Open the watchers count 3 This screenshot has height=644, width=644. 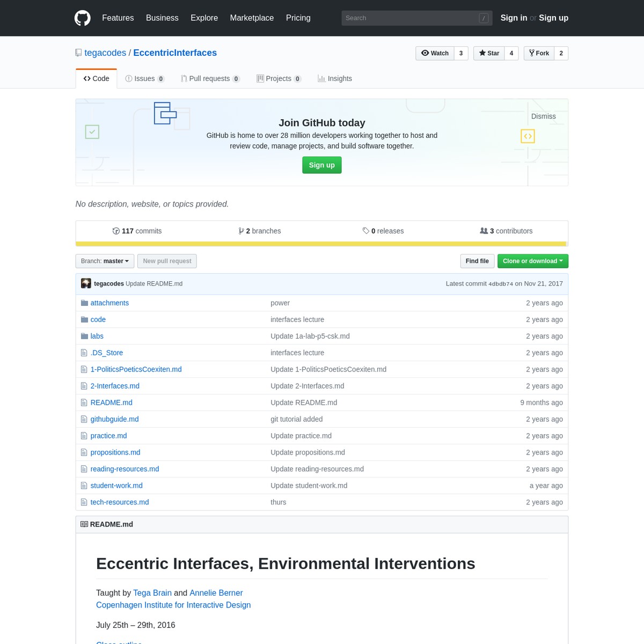pyautogui.click(x=461, y=53)
